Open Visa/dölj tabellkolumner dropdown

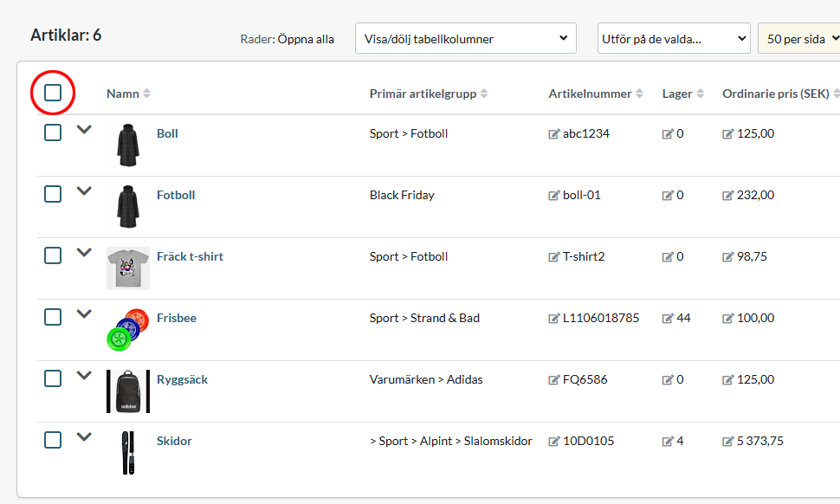466,39
